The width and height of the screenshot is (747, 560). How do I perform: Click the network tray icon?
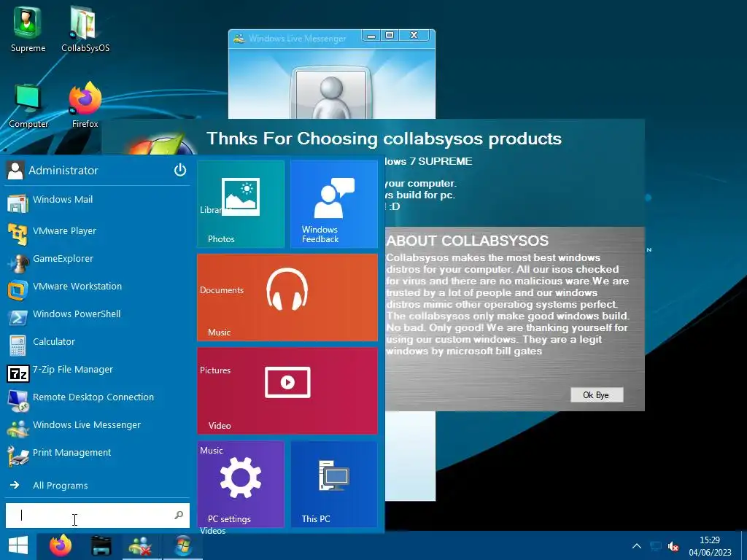656,546
